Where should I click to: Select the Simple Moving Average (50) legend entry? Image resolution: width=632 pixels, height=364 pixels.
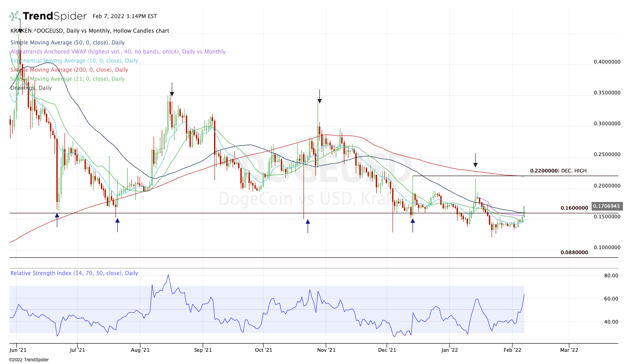[67, 42]
